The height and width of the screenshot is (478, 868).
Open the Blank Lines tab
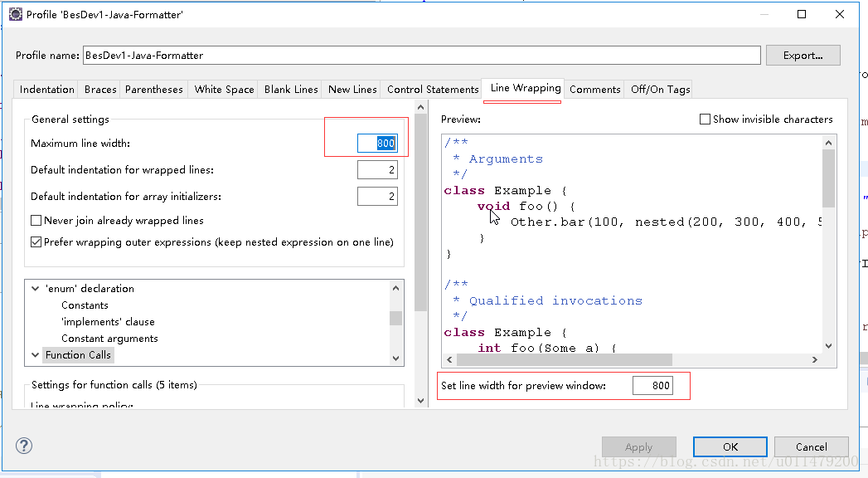[291, 89]
